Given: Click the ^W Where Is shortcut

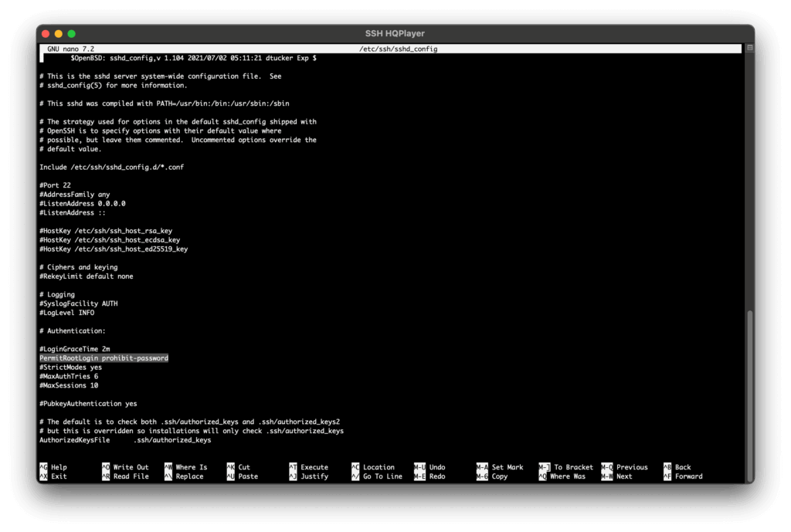Looking at the screenshot, I should (x=185, y=467).
